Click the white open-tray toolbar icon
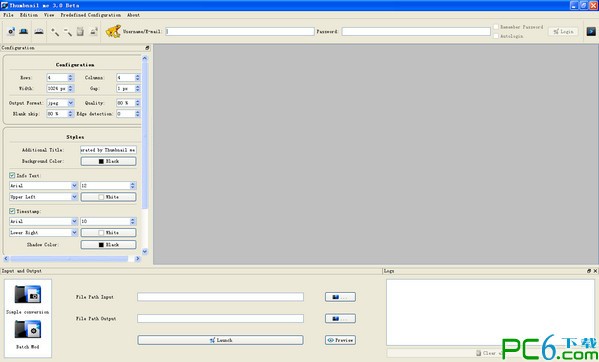This screenshot has height=362, width=599. (39, 31)
